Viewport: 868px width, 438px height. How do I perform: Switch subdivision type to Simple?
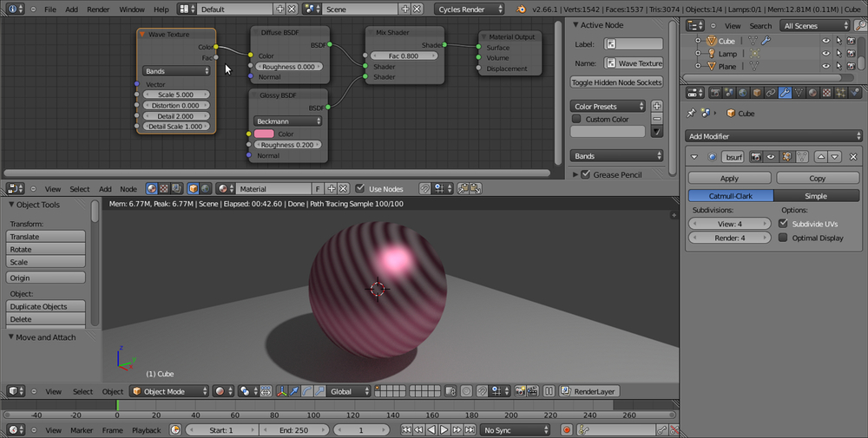[x=816, y=196]
